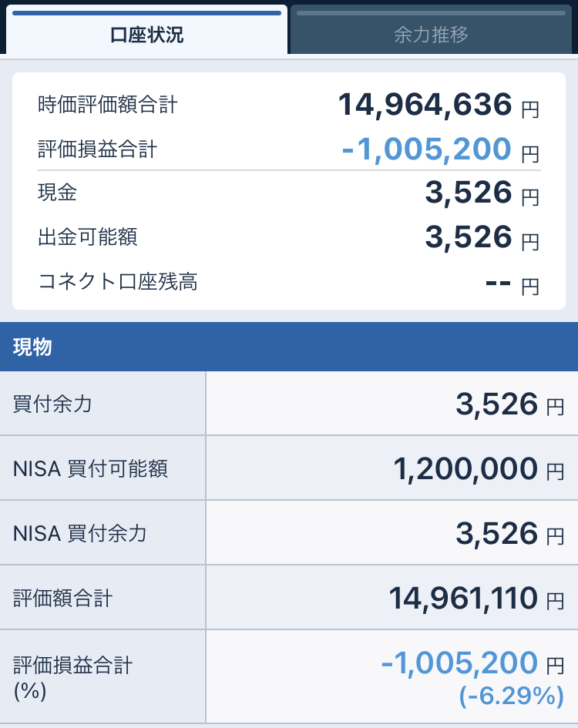Image resolution: width=578 pixels, height=728 pixels.
Task: Click the NISA 買付余力 value 3,526 円
Action: click(497, 533)
